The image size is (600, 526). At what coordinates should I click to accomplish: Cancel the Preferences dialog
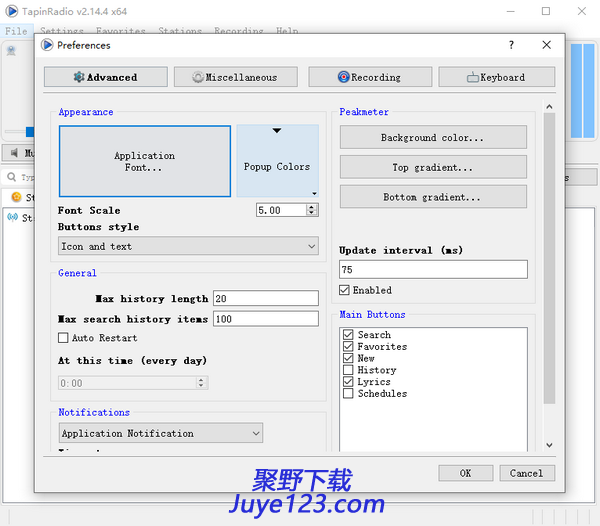[527, 473]
